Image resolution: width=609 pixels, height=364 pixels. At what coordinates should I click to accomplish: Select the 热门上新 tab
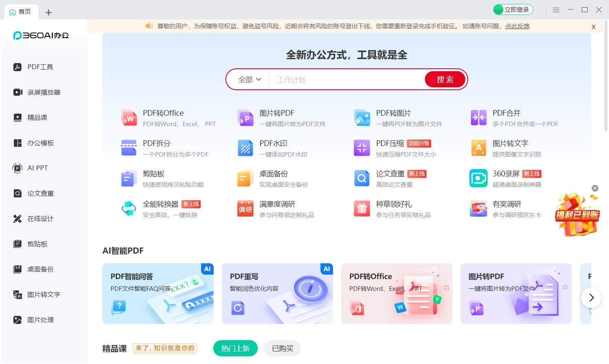[236, 349]
